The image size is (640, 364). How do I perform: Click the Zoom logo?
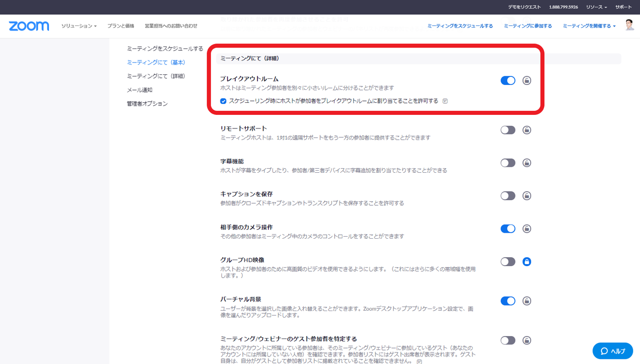pyautogui.click(x=29, y=26)
